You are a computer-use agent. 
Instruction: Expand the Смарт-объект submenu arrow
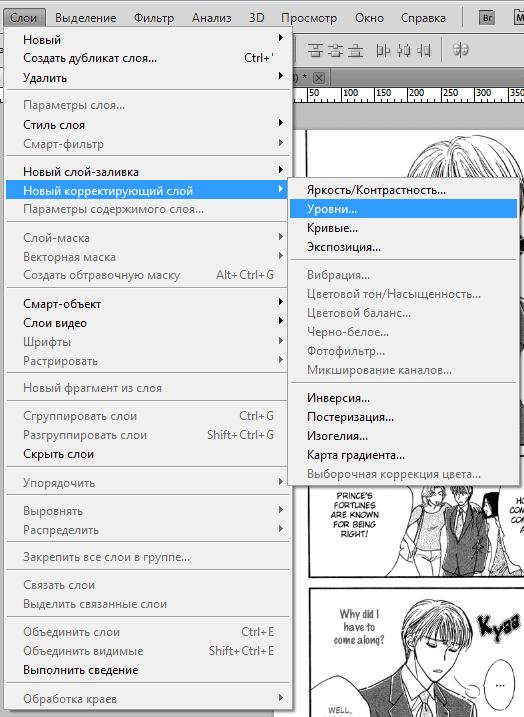pos(281,302)
